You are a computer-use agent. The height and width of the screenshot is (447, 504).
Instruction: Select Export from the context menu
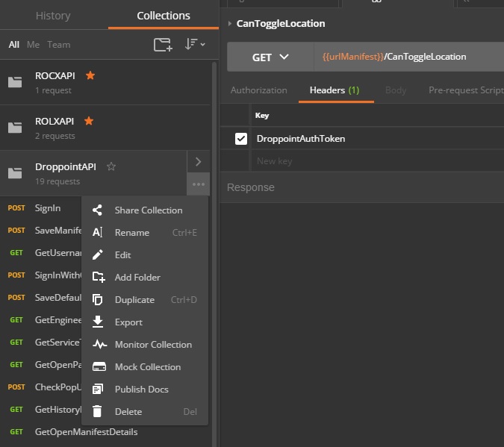point(145,322)
